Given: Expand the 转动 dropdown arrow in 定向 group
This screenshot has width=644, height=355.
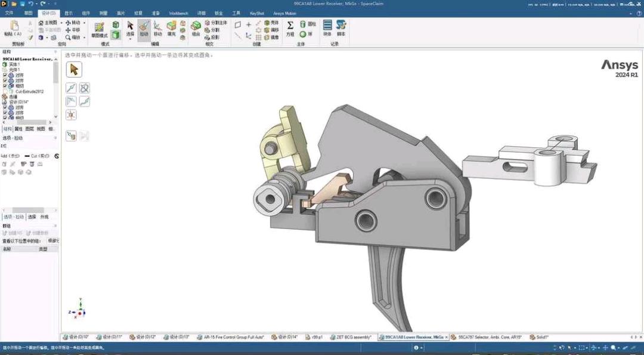Looking at the screenshot, I should 84,23.
